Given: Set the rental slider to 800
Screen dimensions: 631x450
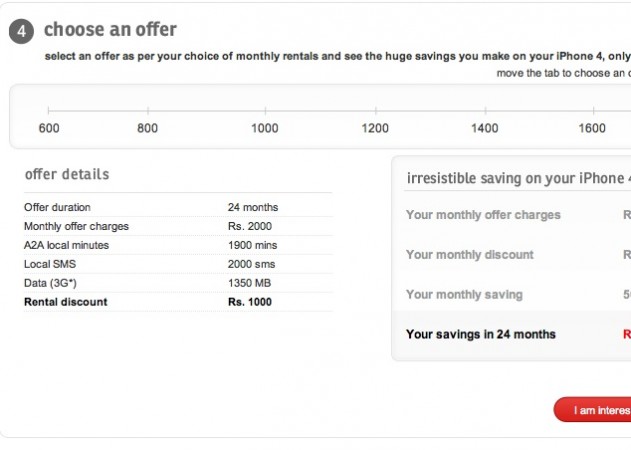Looking at the screenshot, I should click(148, 110).
